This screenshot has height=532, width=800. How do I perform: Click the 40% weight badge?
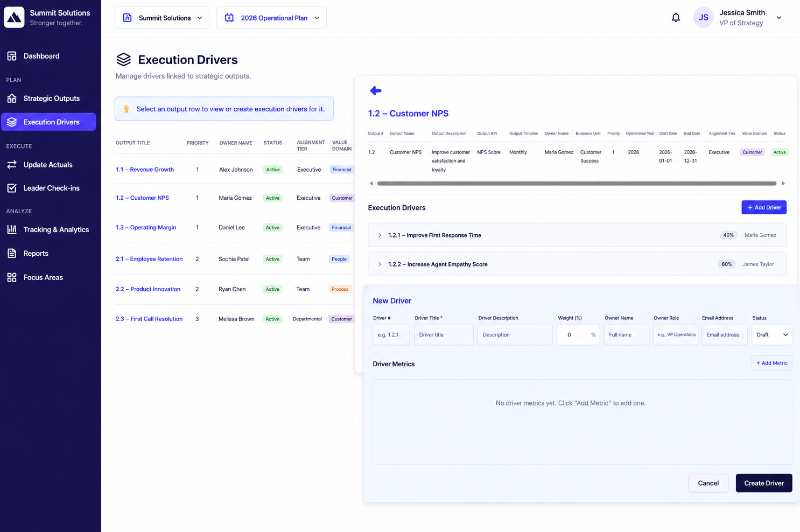[x=728, y=235]
